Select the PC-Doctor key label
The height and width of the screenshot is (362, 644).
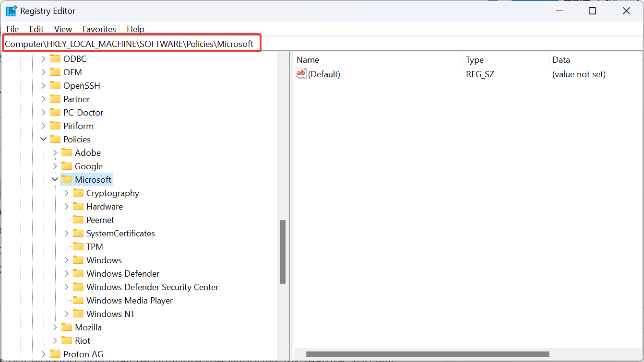coord(83,112)
